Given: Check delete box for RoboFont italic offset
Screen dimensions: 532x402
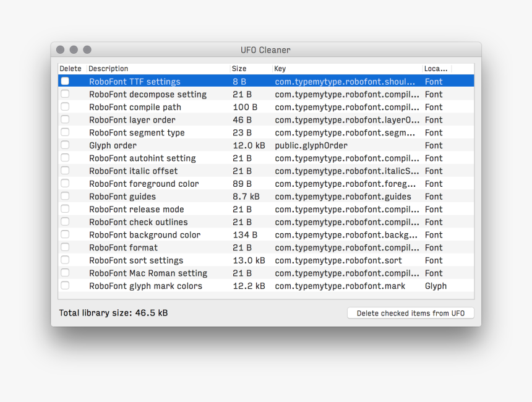Looking at the screenshot, I should 65,171.
